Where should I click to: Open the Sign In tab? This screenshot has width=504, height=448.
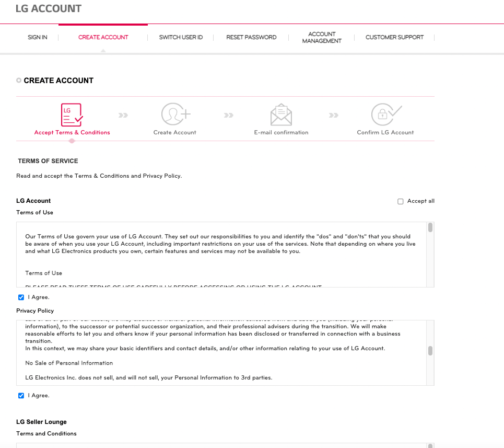[x=37, y=37]
